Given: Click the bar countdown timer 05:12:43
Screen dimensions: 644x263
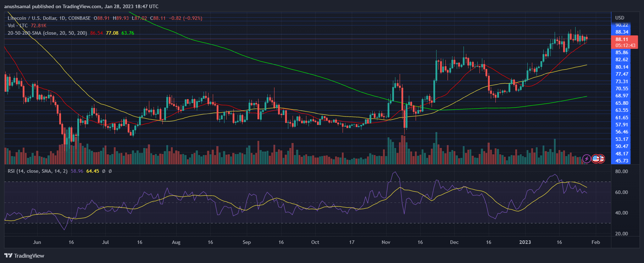Looking at the screenshot, I should click(625, 45).
